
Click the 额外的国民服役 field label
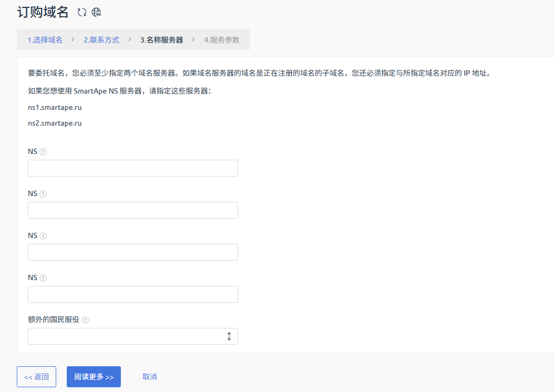(54, 319)
